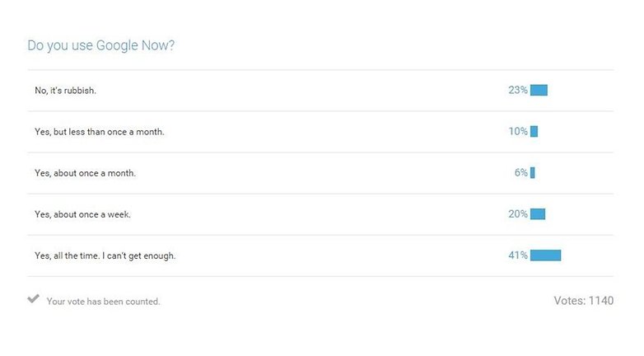Click the gray checkmark icon
This screenshot has width=644, height=356.
(x=33, y=298)
